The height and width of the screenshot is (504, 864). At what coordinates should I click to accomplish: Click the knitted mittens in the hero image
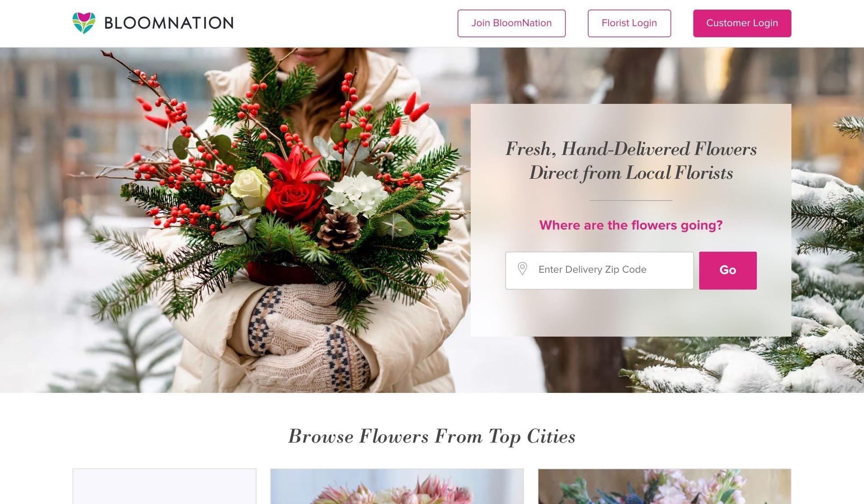click(308, 338)
